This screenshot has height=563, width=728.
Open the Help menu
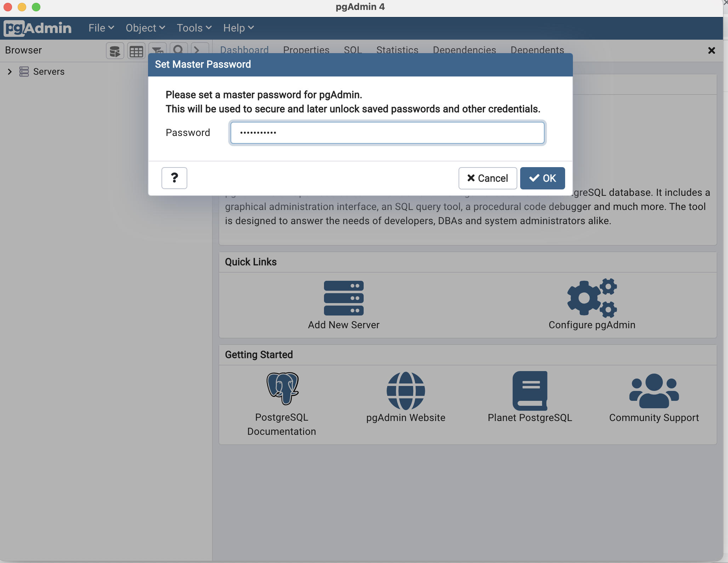238,28
